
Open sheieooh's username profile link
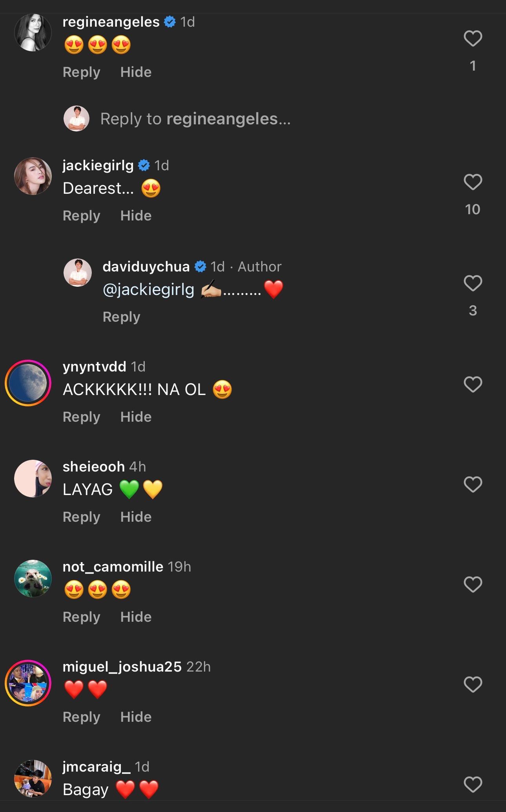pyautogui.click(x=94, y=467)
